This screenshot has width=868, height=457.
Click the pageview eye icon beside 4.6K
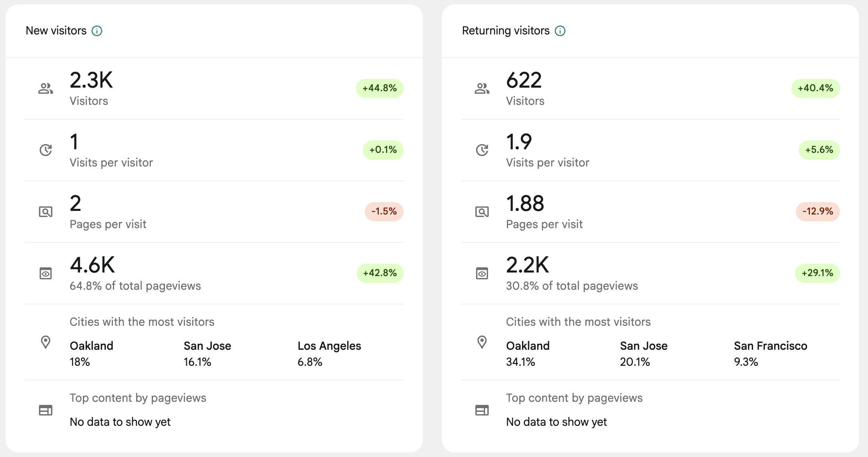(x=46, y=273)
